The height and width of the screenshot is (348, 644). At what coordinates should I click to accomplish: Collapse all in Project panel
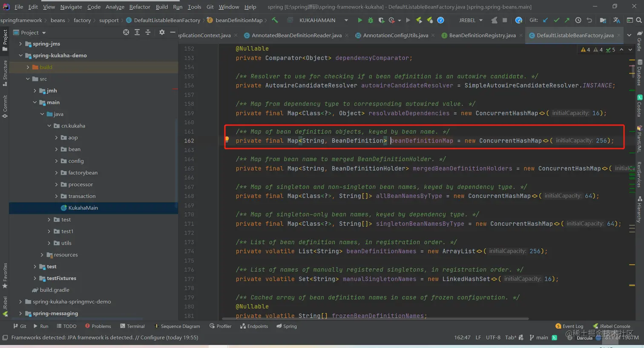tap(148, 32)
